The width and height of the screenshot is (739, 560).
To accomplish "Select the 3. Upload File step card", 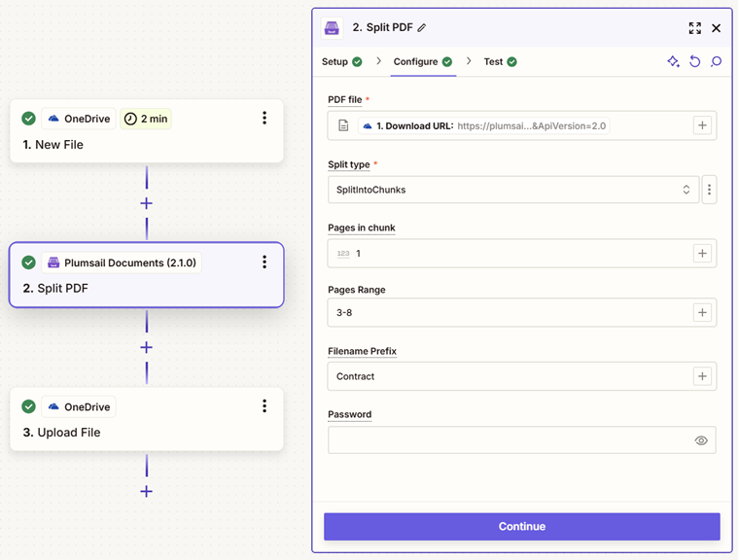I will coord(147,419).
